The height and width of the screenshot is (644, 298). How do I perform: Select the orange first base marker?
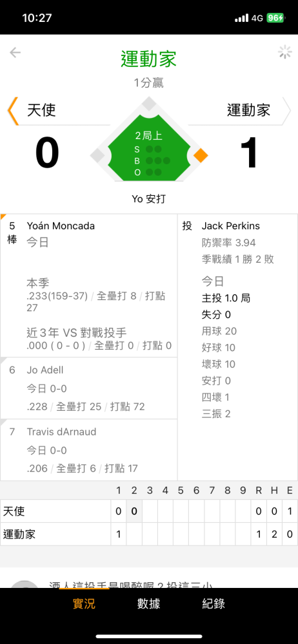[x=201, y=156]
